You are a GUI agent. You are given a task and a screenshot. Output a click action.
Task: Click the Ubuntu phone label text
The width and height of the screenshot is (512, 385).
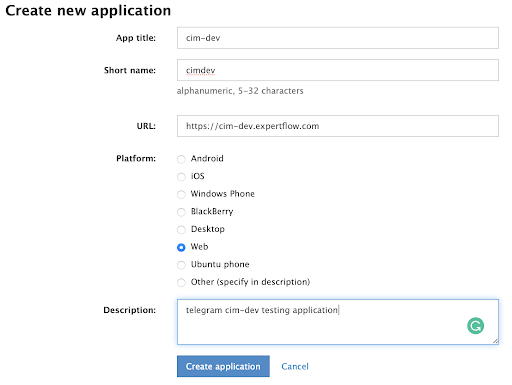click(220, 264)
